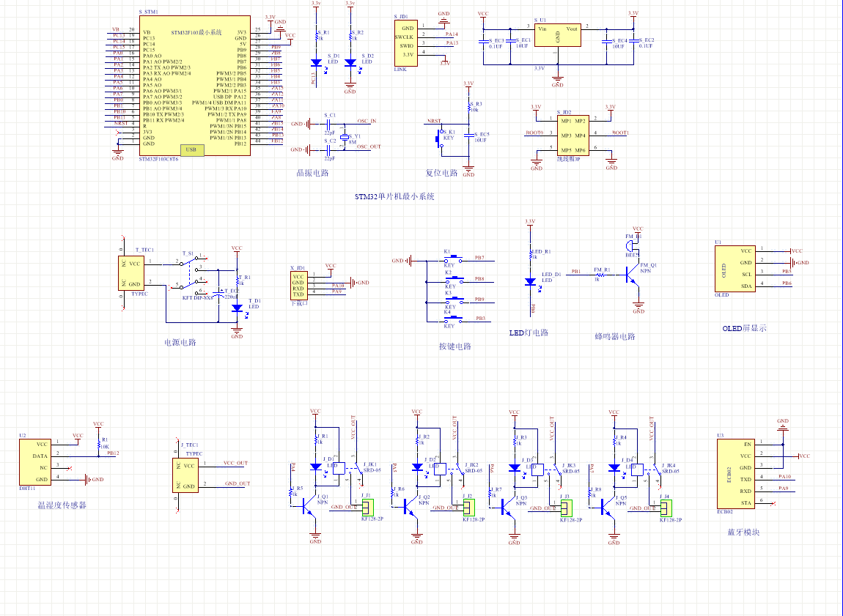Viewport: 843px width, 616px height.
Task: Select resistor S_R1 above LED S_D1
Action: 316,35
